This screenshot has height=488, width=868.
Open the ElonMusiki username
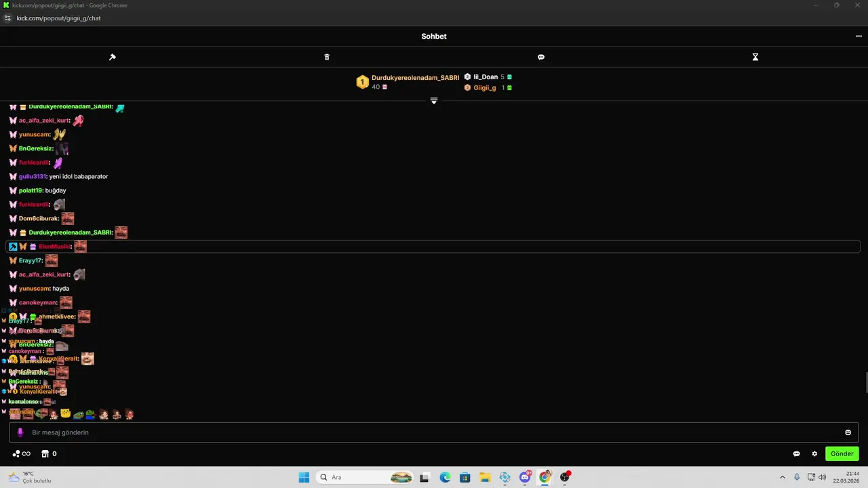(x=54, y=247)
